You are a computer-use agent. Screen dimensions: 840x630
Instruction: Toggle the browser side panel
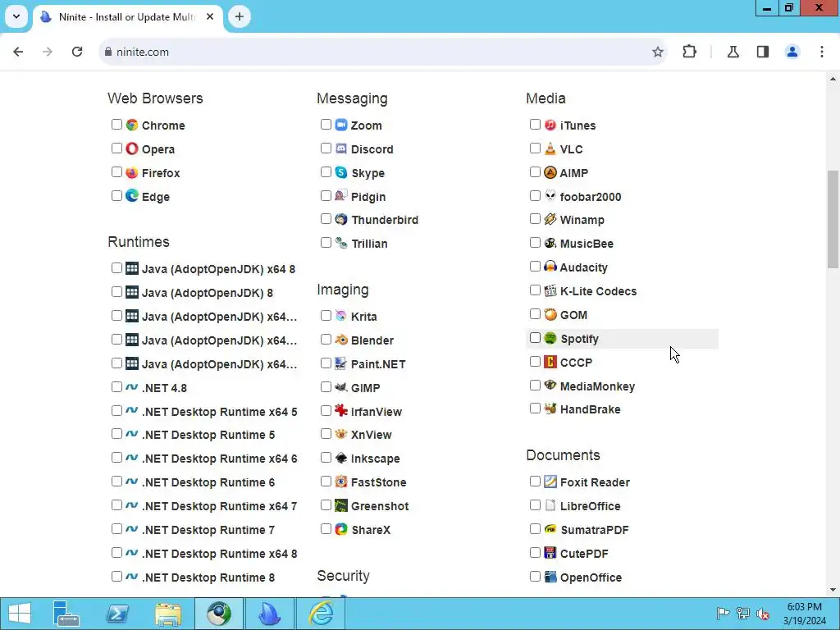(763, 52)
